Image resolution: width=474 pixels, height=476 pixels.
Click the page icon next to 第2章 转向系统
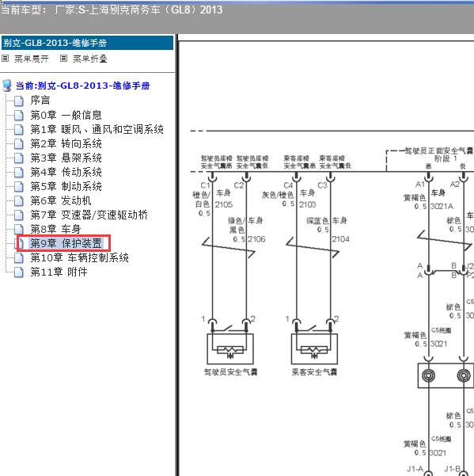(x=19, y=143)
